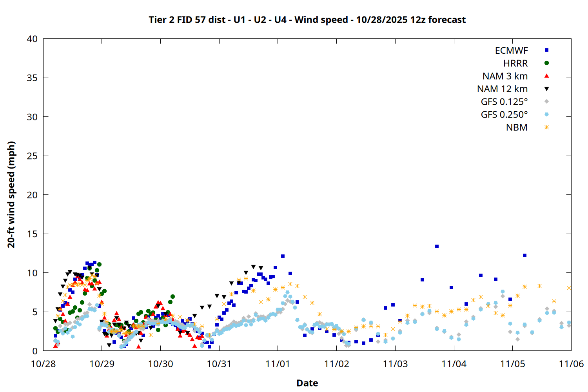This screenshot has height=392, width=588.
Task: Click the NAM 3 km red triangle marker
Action: tap(546, 76)
